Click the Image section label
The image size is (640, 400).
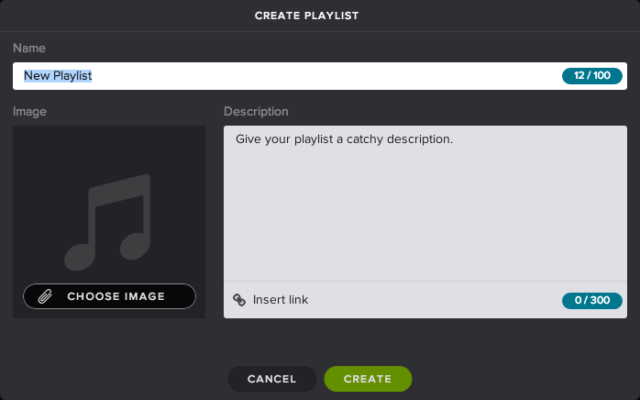[x=29, y=111]
